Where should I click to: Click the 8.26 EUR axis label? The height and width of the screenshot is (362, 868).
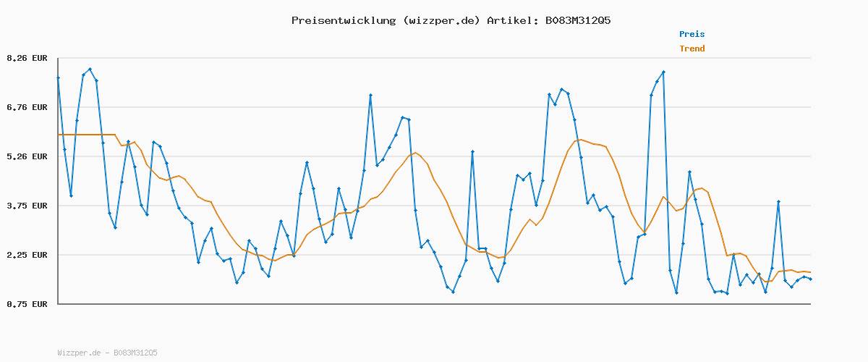tap(27, 58)
